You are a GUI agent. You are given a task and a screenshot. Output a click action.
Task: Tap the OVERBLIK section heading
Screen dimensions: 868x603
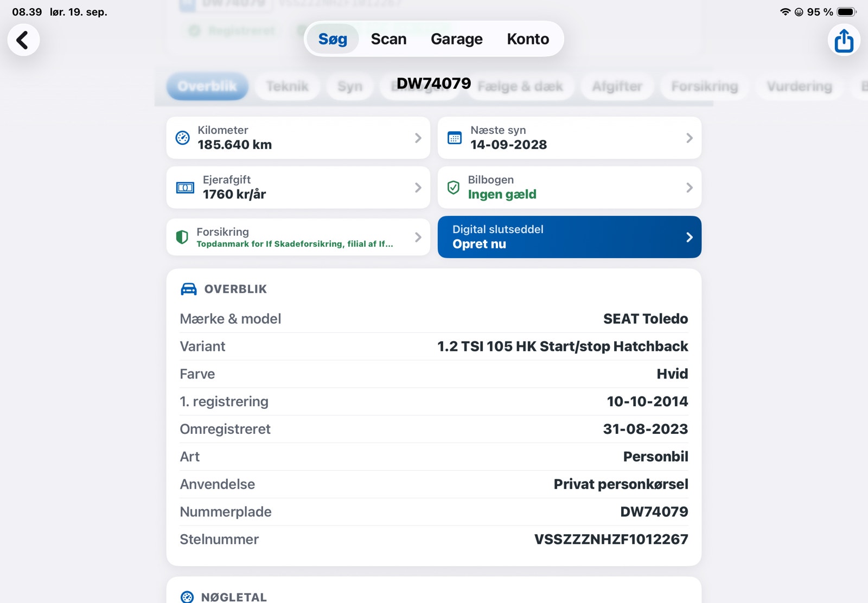(x=235, y=289)
